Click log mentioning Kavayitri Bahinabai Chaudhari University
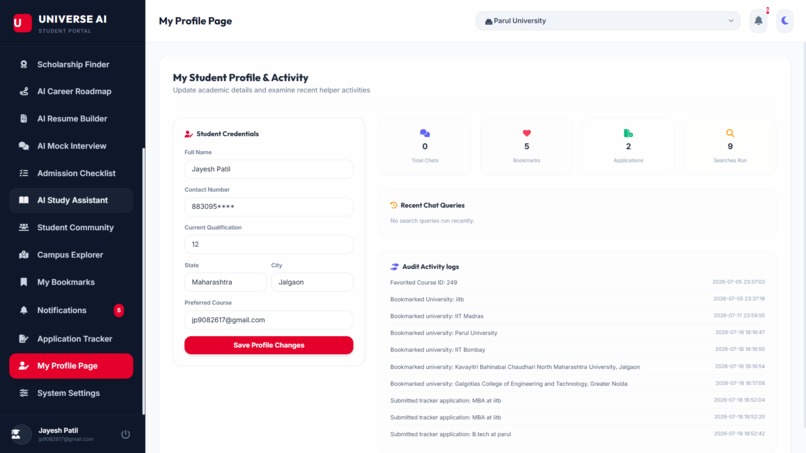 (x=515, y=367)
